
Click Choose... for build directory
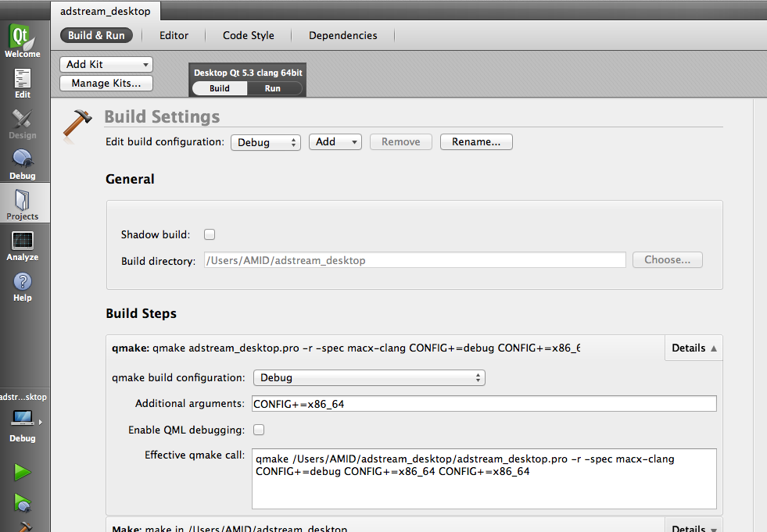point(667,259)
